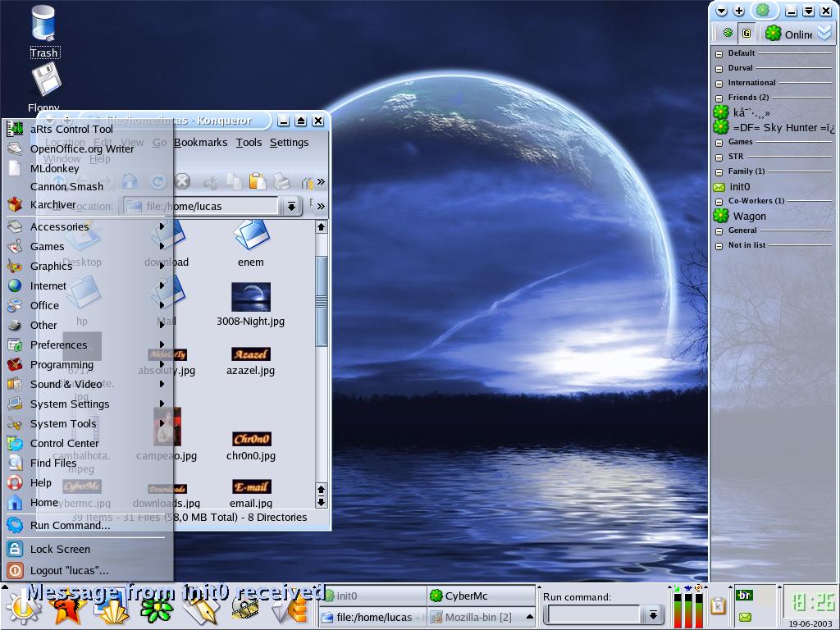Open message from init0 contact

pos(731,186)
